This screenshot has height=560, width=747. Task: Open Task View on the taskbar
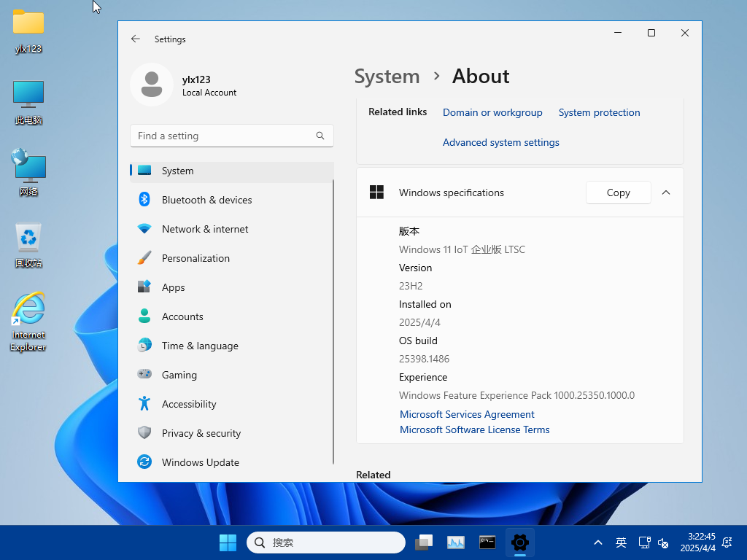pyautogui.click(x=424, y=542)
